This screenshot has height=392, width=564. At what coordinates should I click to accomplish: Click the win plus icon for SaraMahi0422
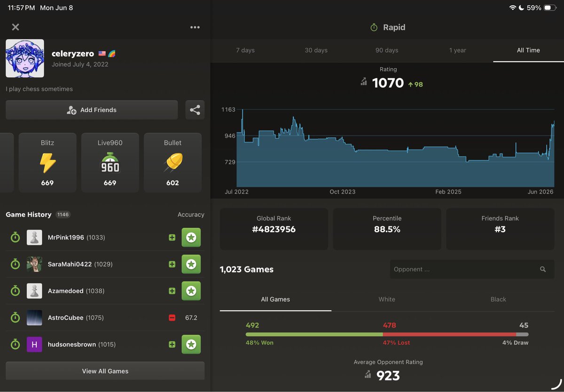click(x=172, y=264)
